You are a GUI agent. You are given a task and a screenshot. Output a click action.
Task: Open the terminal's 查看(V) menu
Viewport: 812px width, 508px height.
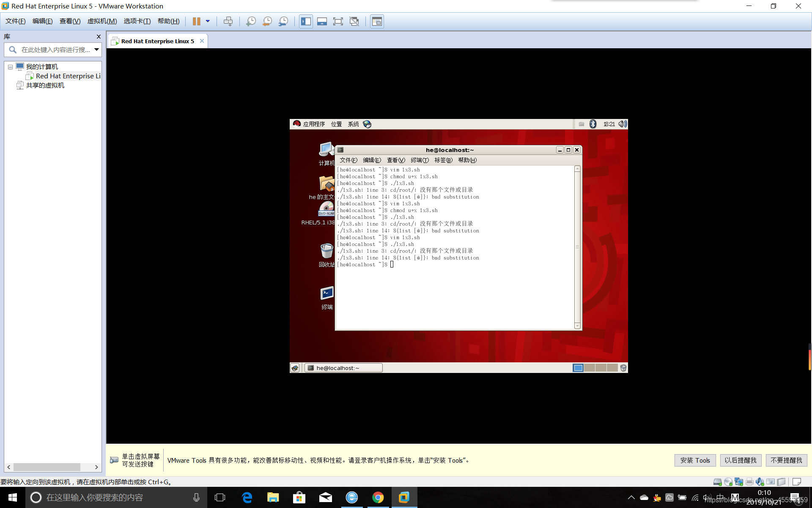pos(396,160)
